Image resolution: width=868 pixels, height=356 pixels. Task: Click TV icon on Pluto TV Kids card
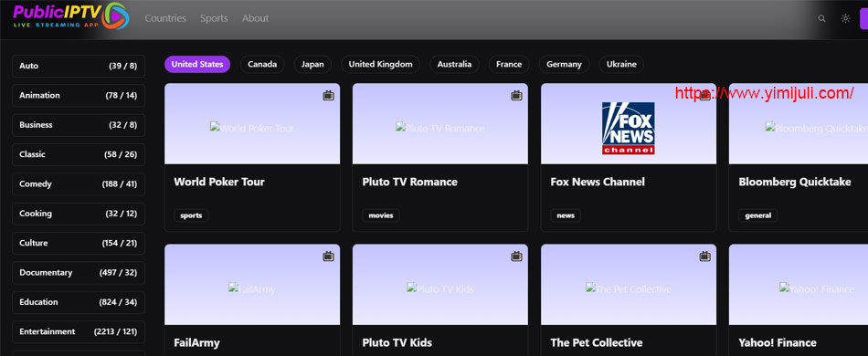[516, 256]
